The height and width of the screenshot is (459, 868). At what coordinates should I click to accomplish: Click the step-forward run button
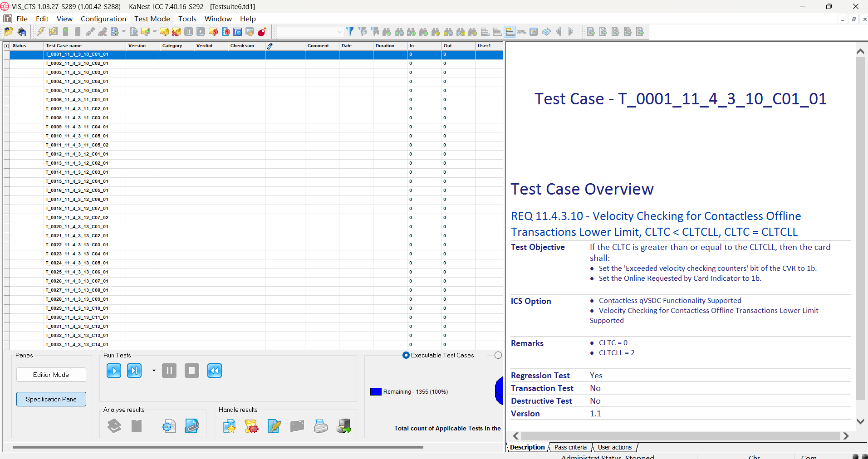pos(134,371)
